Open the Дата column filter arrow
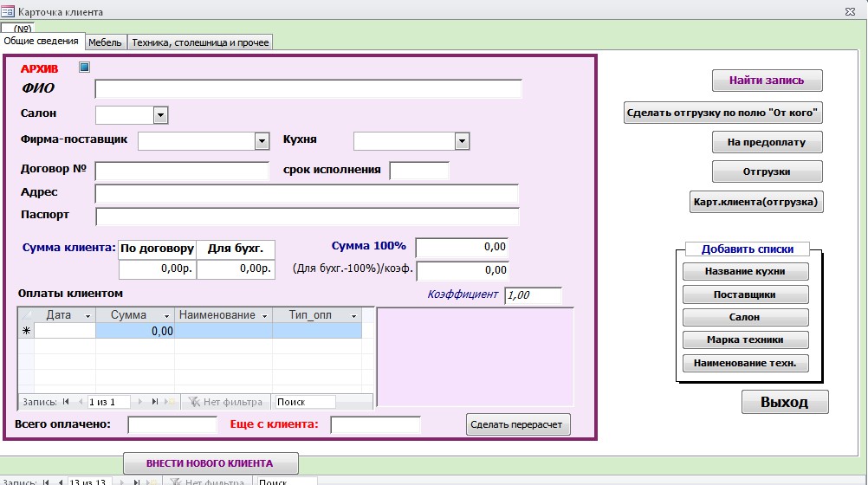868x485 pixels. (87, 315)
